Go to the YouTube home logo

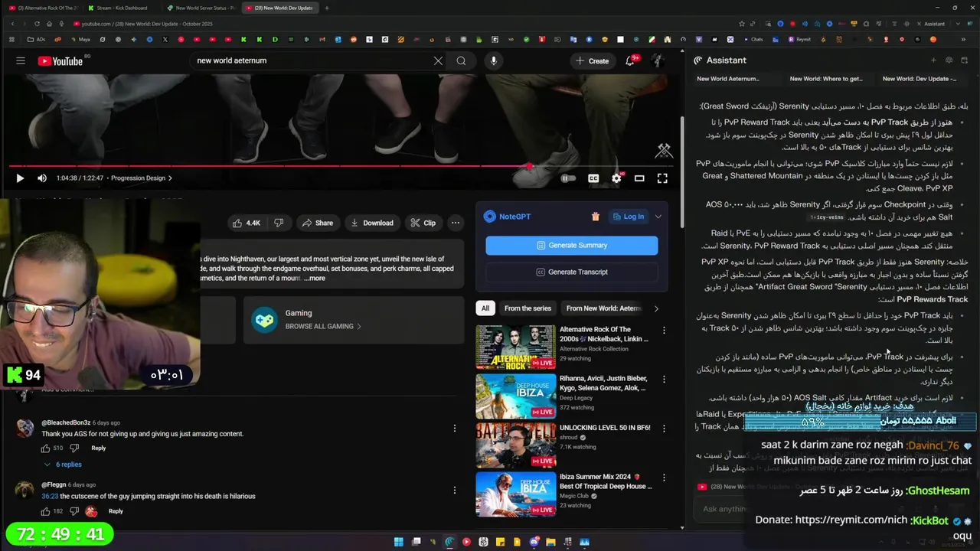[x=60, y=60]
